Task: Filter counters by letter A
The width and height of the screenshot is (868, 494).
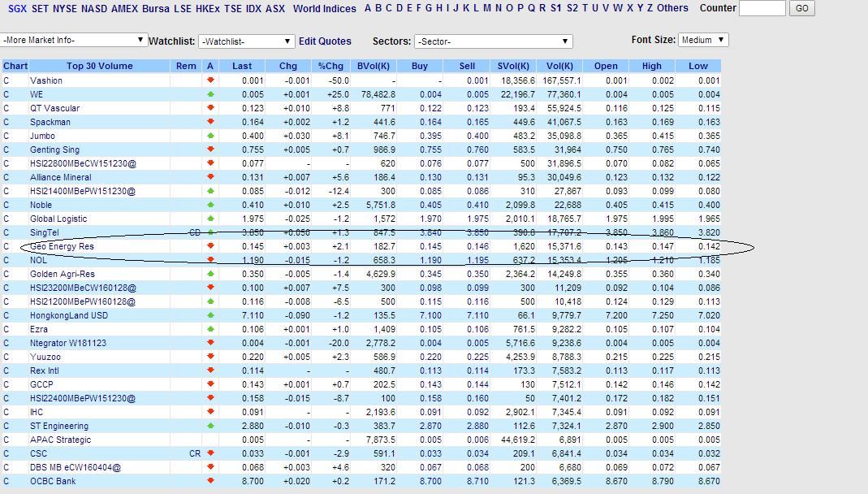Action: click(368, 8)
